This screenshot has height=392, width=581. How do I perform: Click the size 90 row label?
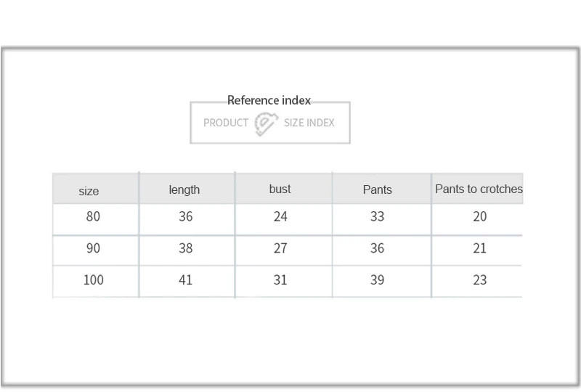[x=93, y=248]
